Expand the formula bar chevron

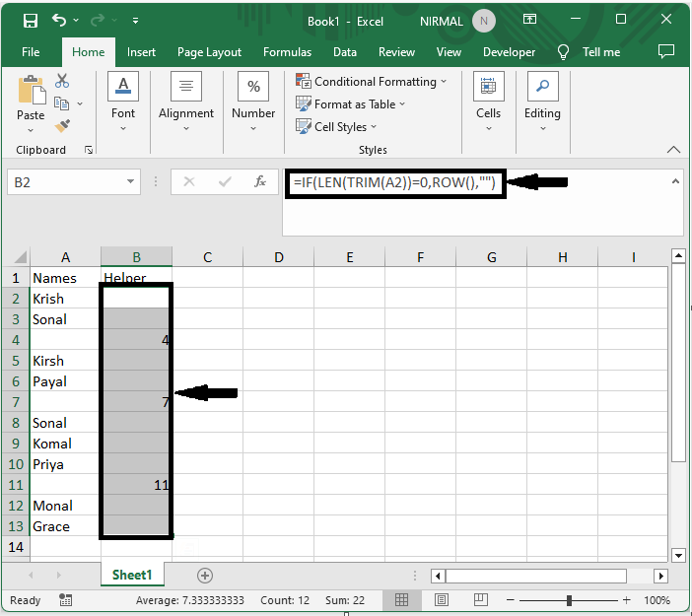click(675, 181)
